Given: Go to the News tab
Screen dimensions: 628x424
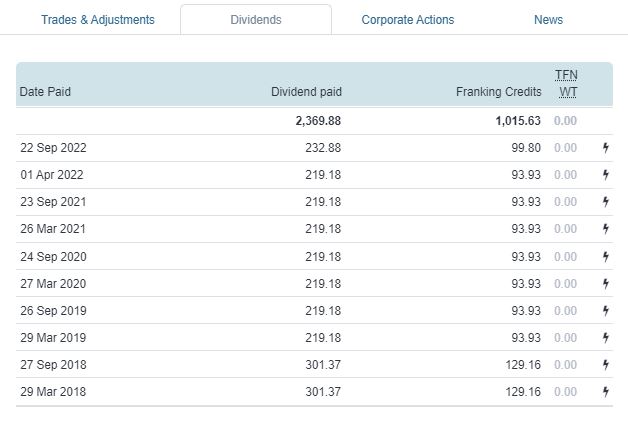Looking at the screenshot, I should click(x=548, y=20).
